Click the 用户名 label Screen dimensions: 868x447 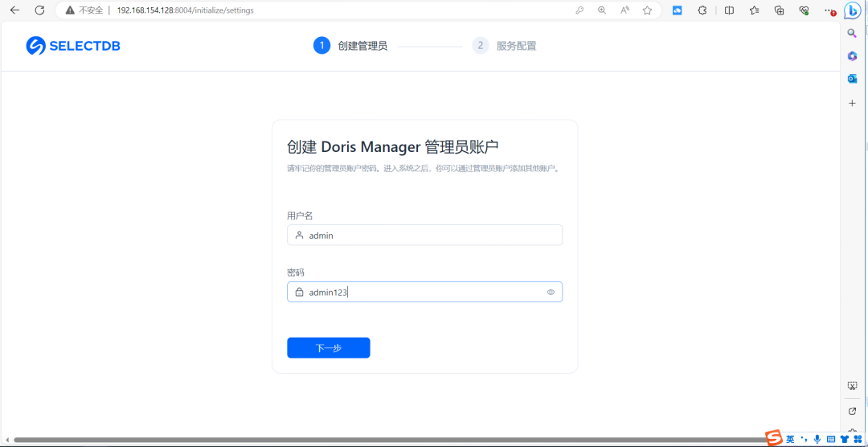coord(300,215)
